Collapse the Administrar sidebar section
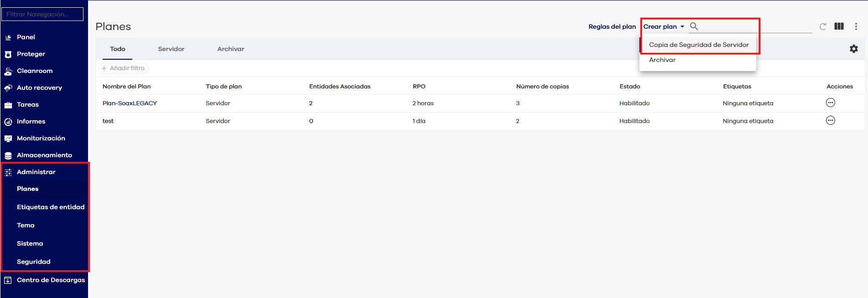Viewport: 868px width, 298px height. pyautogui.click(x=36, y=172)
